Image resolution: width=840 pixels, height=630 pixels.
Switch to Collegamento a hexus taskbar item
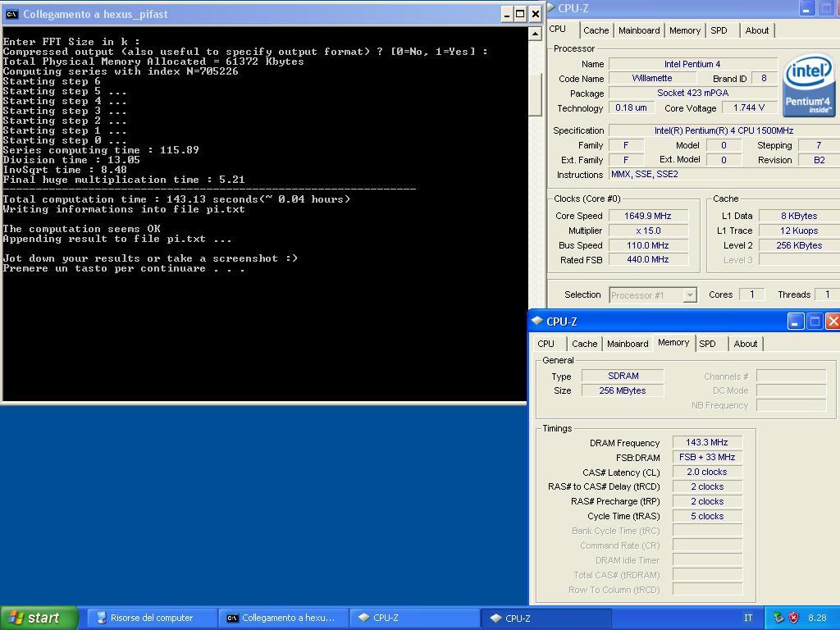[x=283, y=618]
